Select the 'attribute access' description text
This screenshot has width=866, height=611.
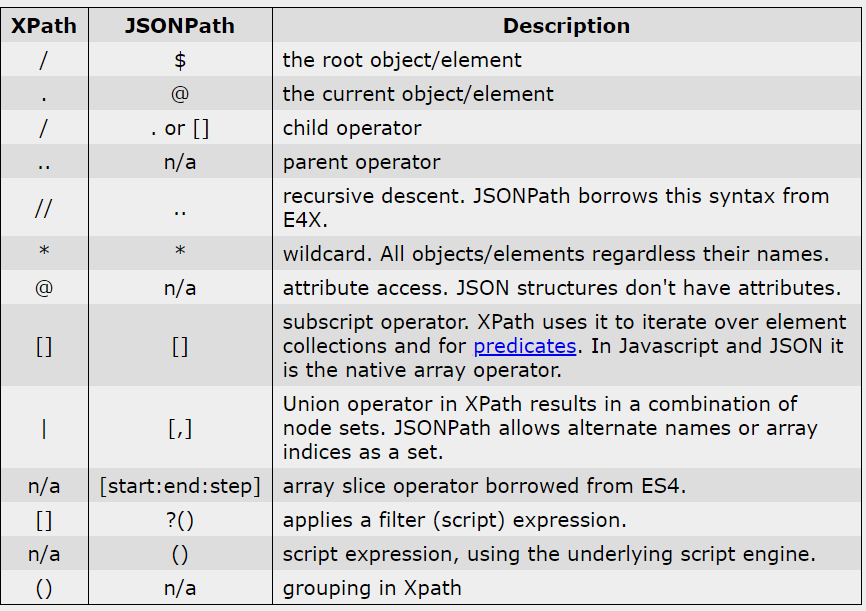562,288
